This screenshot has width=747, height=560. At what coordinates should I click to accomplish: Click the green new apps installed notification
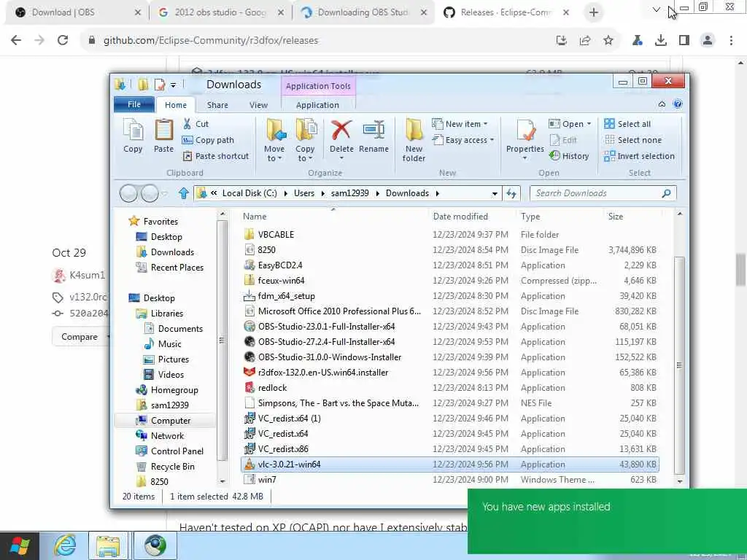[607, 521]
